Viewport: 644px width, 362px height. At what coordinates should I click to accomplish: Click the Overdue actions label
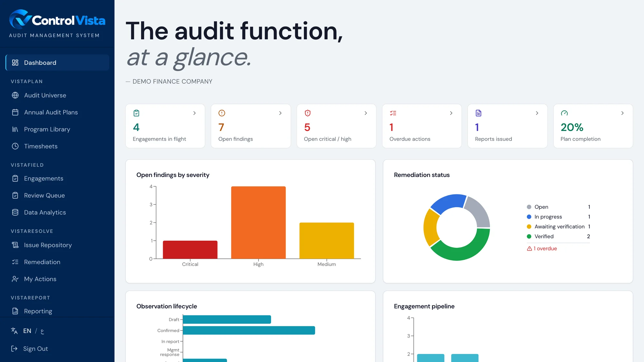point(410,139)
